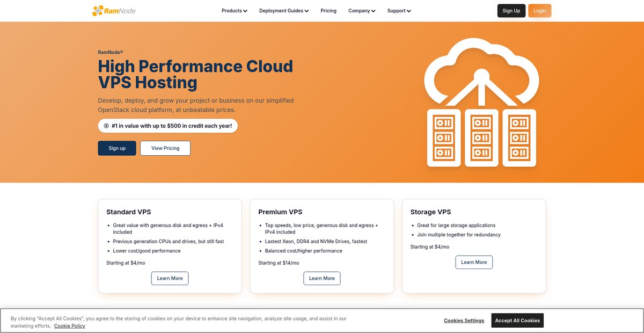Image resolution: width=644 pixels, height=333 pixels.
Task: Learn More about Premium VPS
Action: coord(322,278)
